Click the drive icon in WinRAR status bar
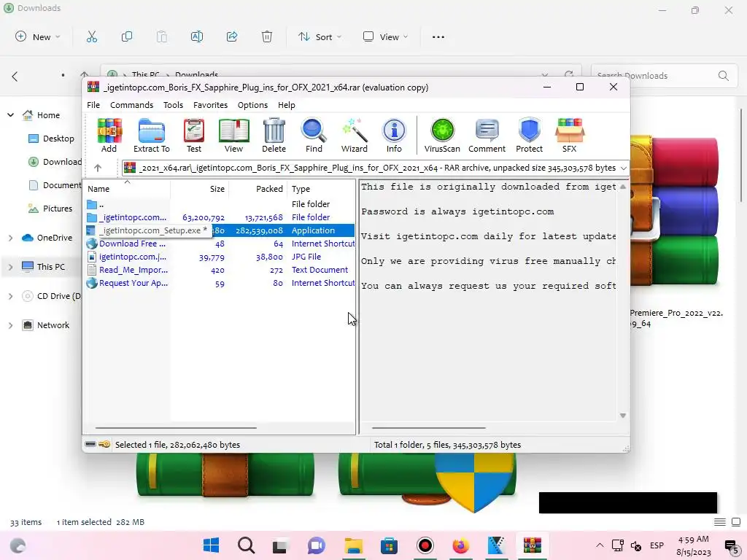This screenshot has height=560, width=747. point(90,444)
